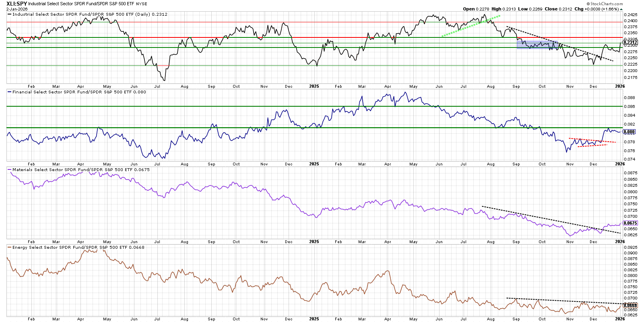
Task: Click the 0.0875 axis value in Materials panel
Action: point(631,173)
